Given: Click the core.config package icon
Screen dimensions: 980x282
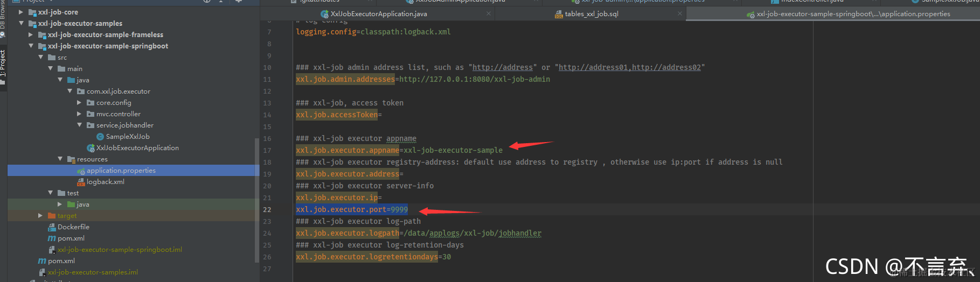Looking at the screenshot, I should 91,103.
